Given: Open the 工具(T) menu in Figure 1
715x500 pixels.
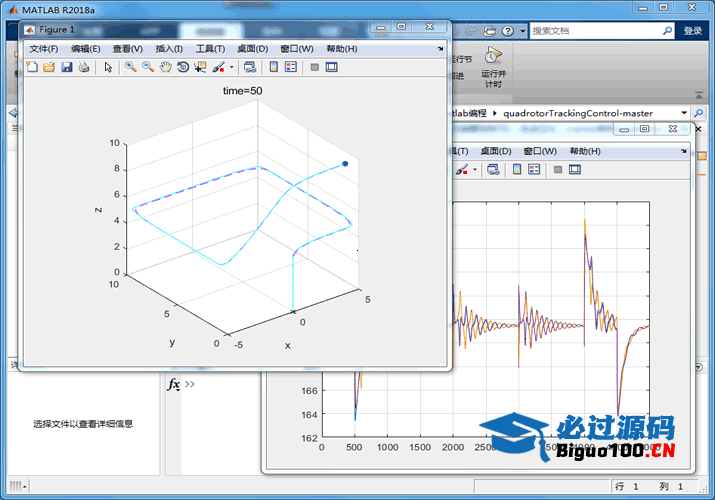Looking at the screenshot, I should coord(210,48).
